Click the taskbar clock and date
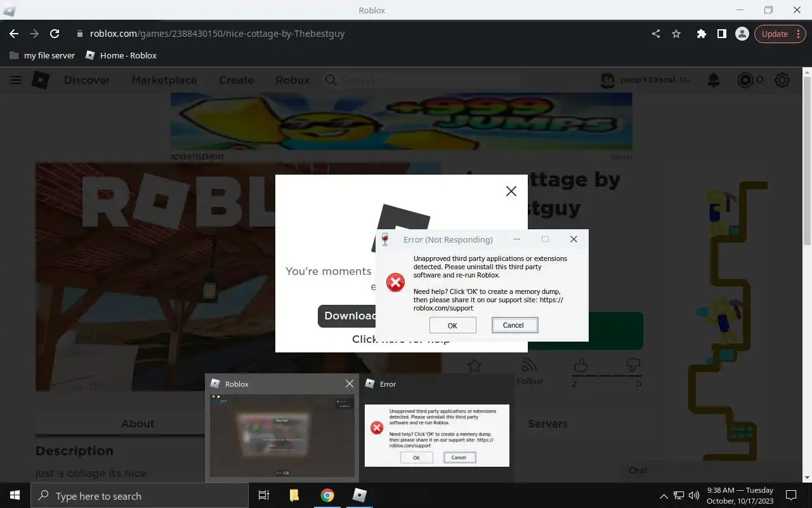 click(x=739, y=495)
